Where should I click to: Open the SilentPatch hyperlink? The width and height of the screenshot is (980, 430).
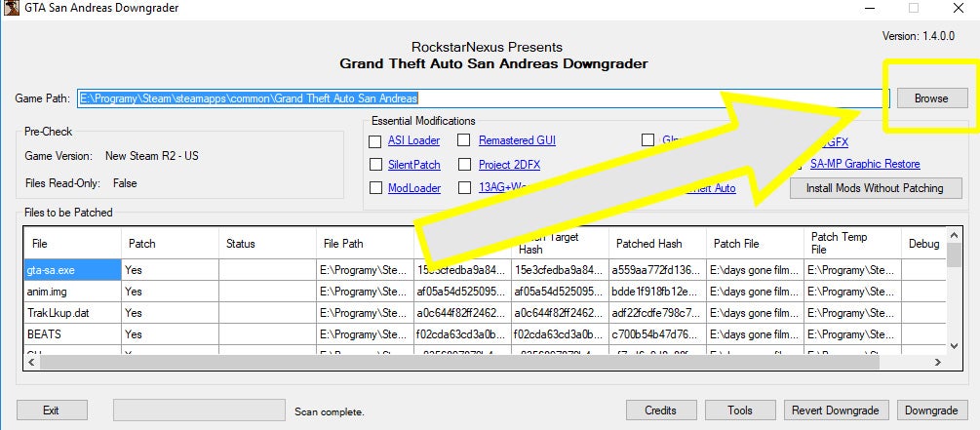(x=413, y=165)
